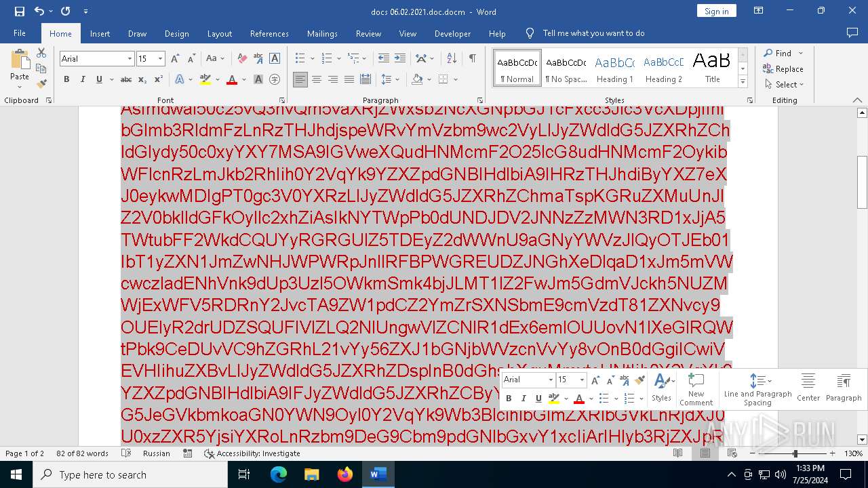Open the Comments icon at ribbon right

click(852, 33)
